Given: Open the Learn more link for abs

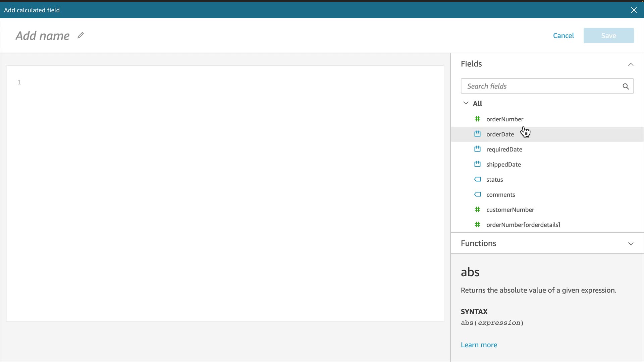Looking at the screenshot, I should (x=479, y=345).
